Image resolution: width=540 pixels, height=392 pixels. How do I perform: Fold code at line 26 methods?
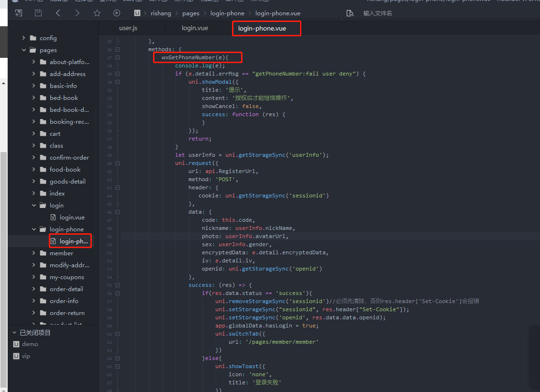coord(118,50)
